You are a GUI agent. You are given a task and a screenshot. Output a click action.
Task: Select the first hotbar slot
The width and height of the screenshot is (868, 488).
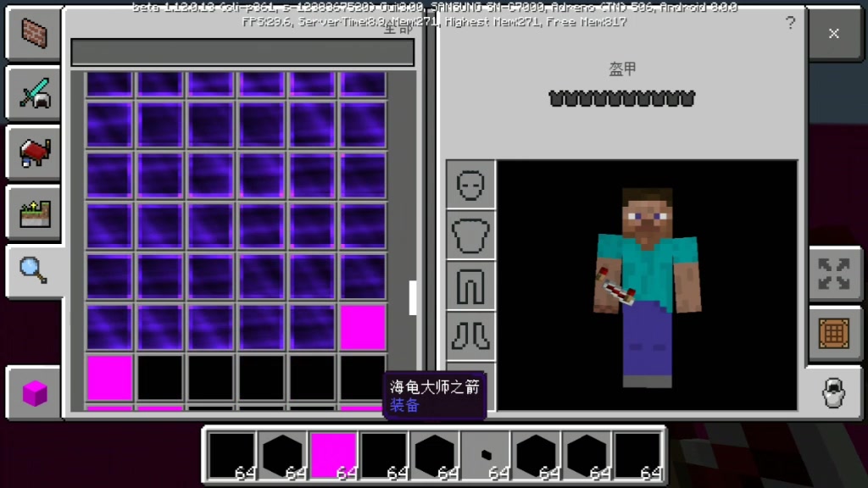click(x=232, y=455)
